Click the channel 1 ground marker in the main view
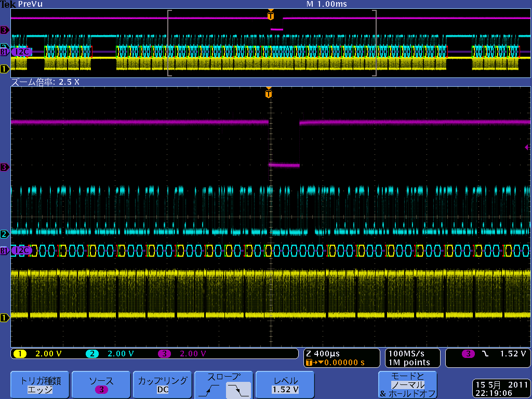Image resolution: width=532 pixels, height=399 pixels. tap(5, 317)
